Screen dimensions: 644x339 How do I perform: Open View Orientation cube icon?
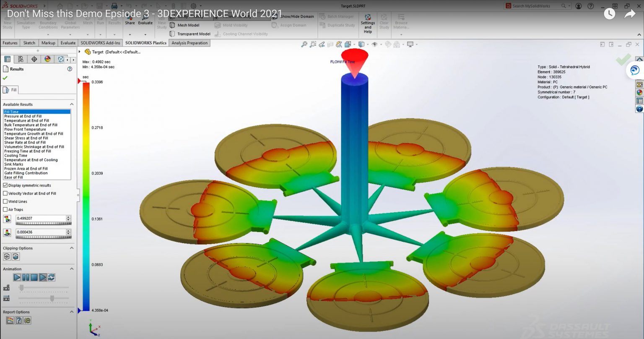(348, 44)
